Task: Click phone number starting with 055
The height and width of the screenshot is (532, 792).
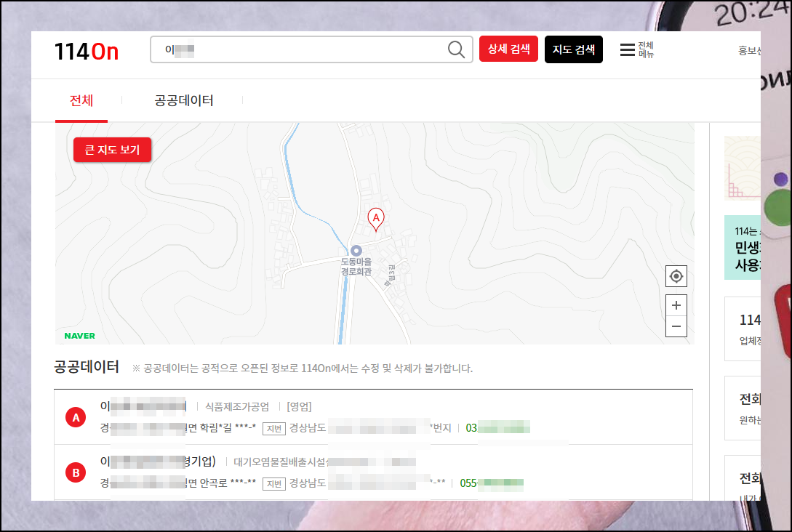Action: (492, 483)
